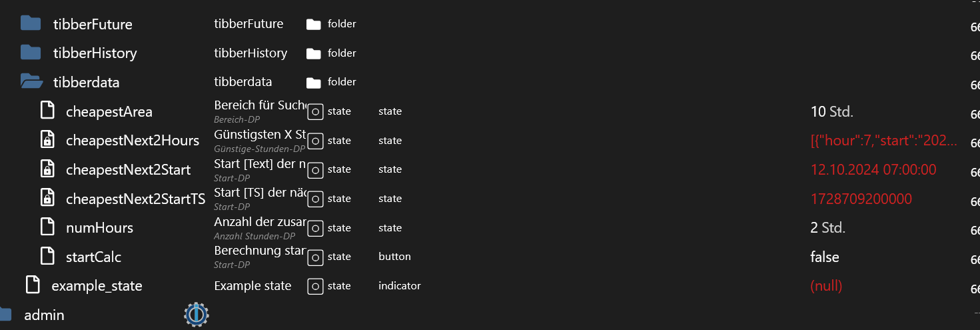This screenshot has height=330, width=980.
Task: Click the 10 Std. value of cheapestArea
Action: click(x=832, y=111)
